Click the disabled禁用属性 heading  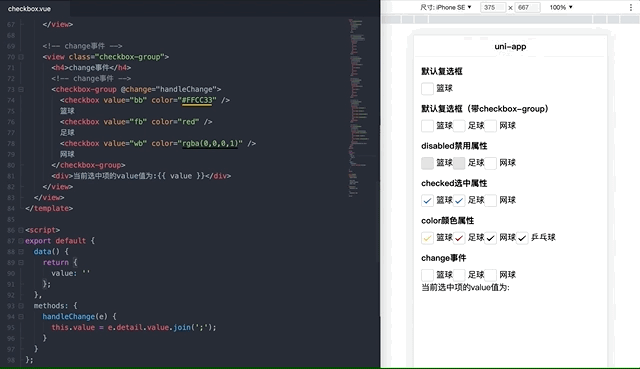coord(454,146)
